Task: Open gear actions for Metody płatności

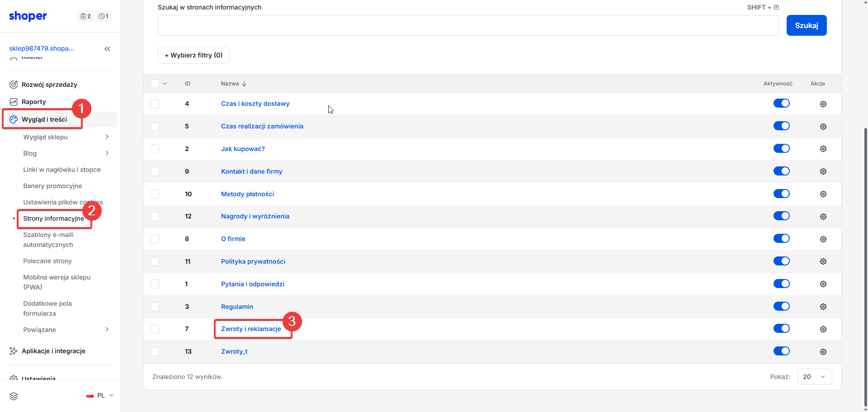Action: (823, 194)
